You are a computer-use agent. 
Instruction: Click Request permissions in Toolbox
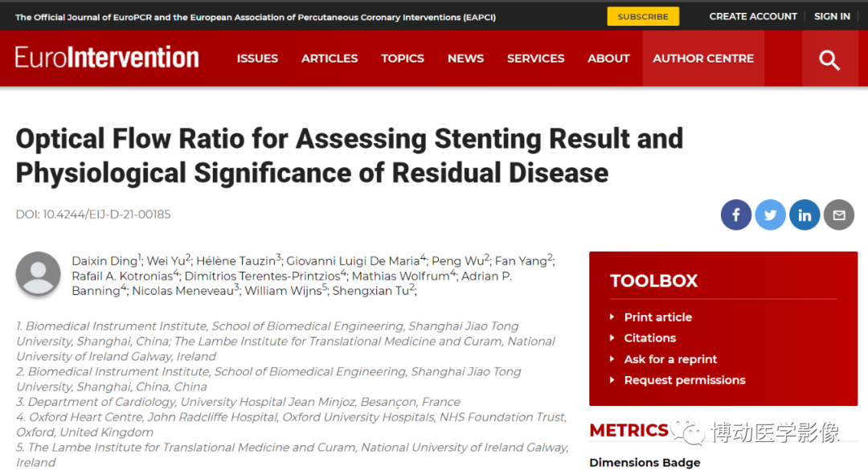point(684,380)
